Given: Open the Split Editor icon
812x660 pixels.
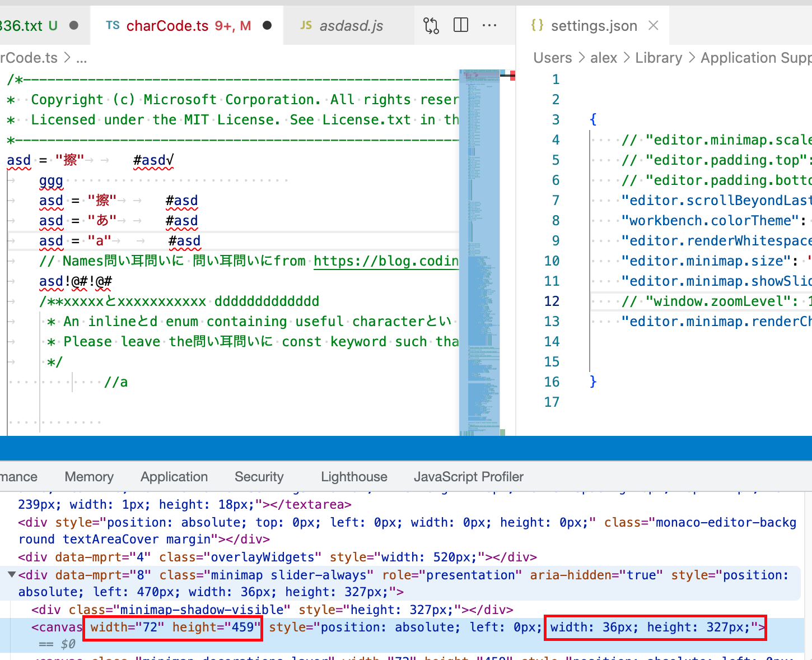Looking at the screenshot, I should (x=460, y=25).
